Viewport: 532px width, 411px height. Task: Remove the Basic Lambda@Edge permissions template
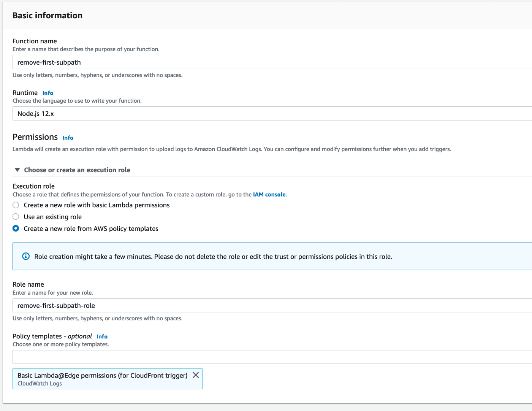click(x=196, y=375)
